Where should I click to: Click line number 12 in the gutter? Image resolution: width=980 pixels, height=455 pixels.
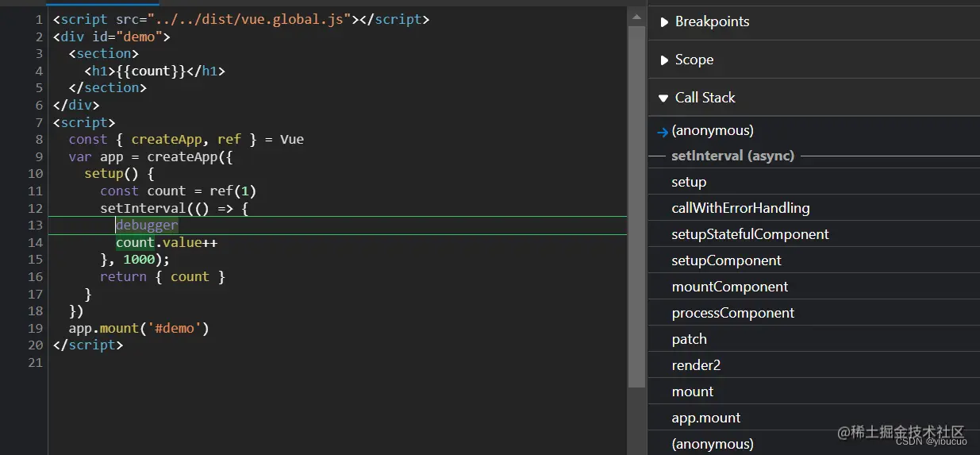35,208
